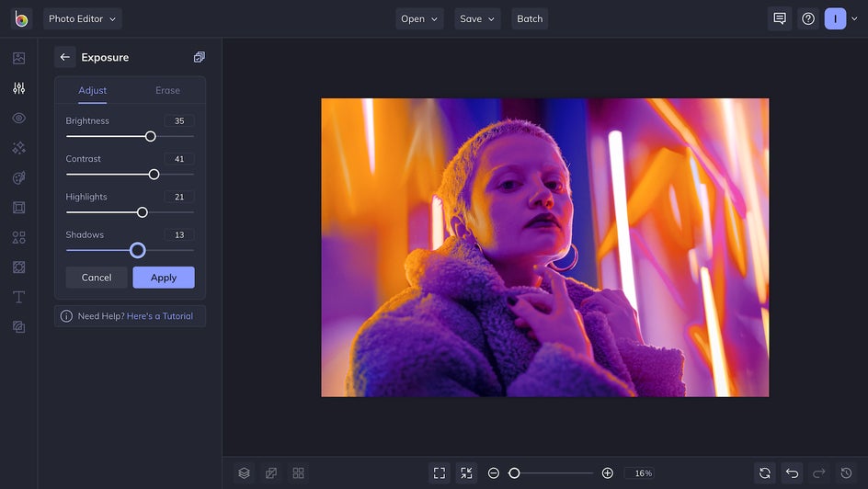Viewport: 868px width, 489px height.
Task: Click the portrait photo on the canvas
Action: pyautogui.click(x=544, y=247)
